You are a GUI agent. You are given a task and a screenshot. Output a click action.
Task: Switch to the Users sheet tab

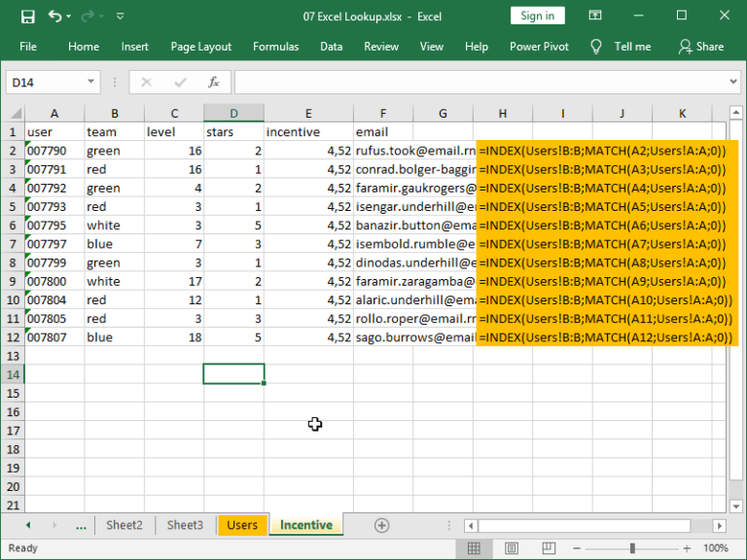tap(242, 525)
